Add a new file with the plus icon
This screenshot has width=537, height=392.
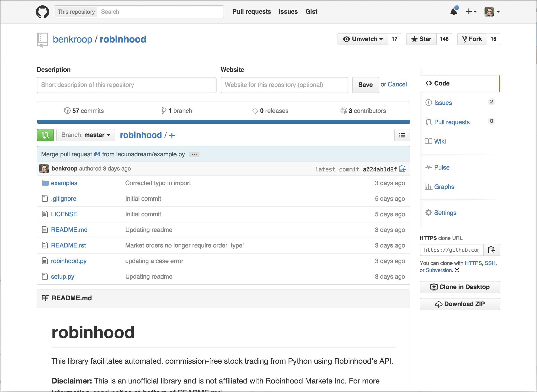pyautogui.click(x=172, y=136)
